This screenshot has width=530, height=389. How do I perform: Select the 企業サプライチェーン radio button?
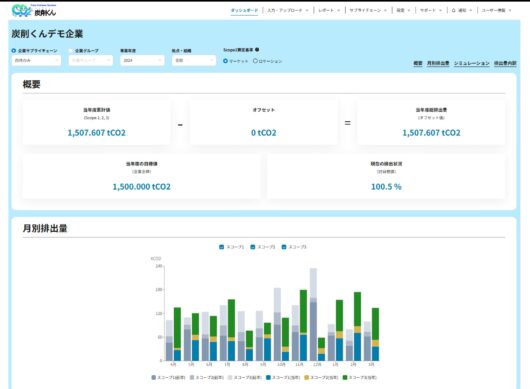pos(14,51)
